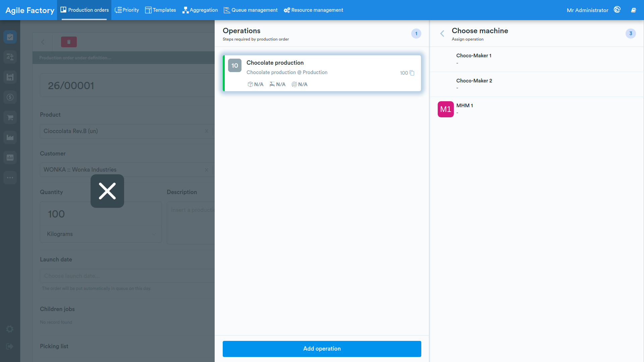Click the Choose machine count badge 3
The width and height of the screenshot is (644, 362).
(631, 34)
